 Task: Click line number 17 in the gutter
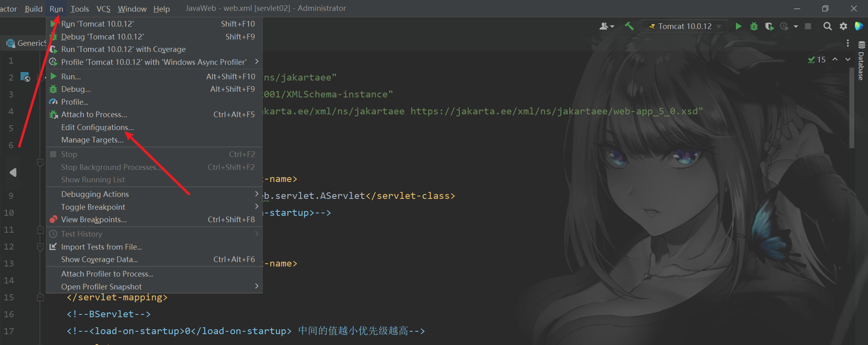(9, 331)
